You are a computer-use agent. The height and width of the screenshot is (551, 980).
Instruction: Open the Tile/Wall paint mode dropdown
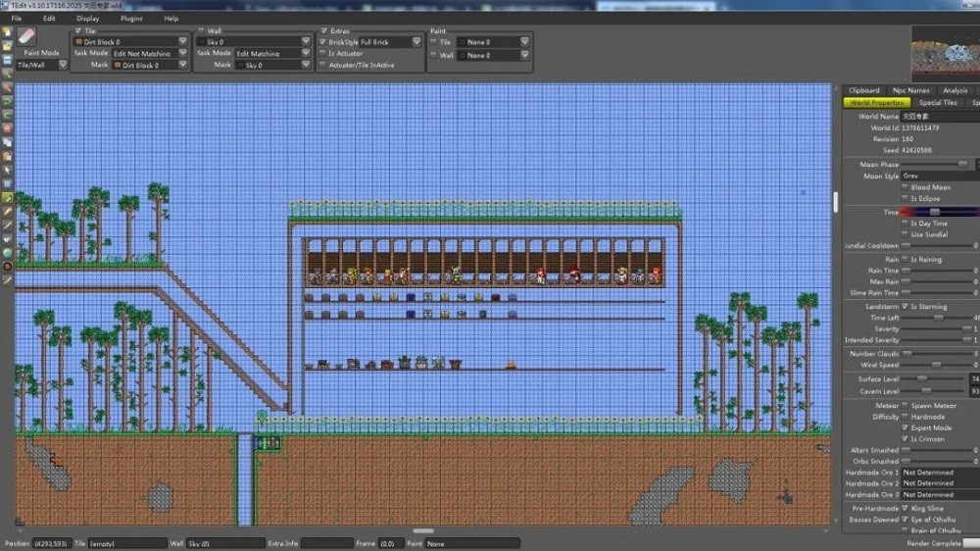click(42, 65)
